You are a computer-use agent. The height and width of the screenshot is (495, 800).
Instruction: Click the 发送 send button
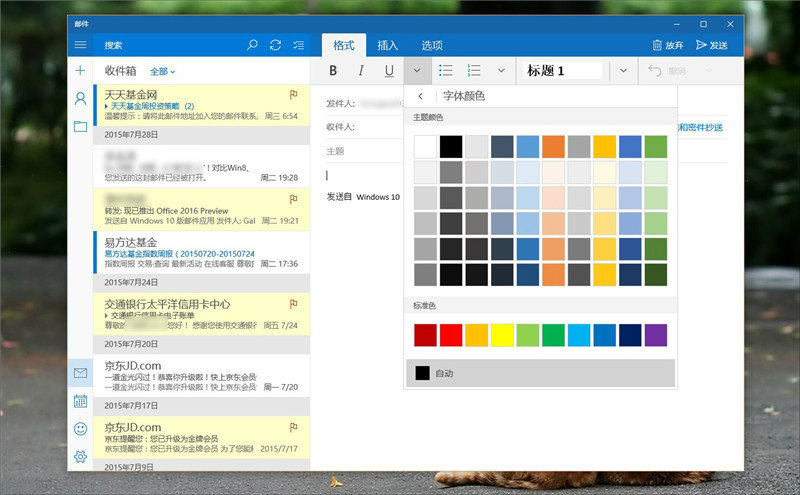pos(712,45)
